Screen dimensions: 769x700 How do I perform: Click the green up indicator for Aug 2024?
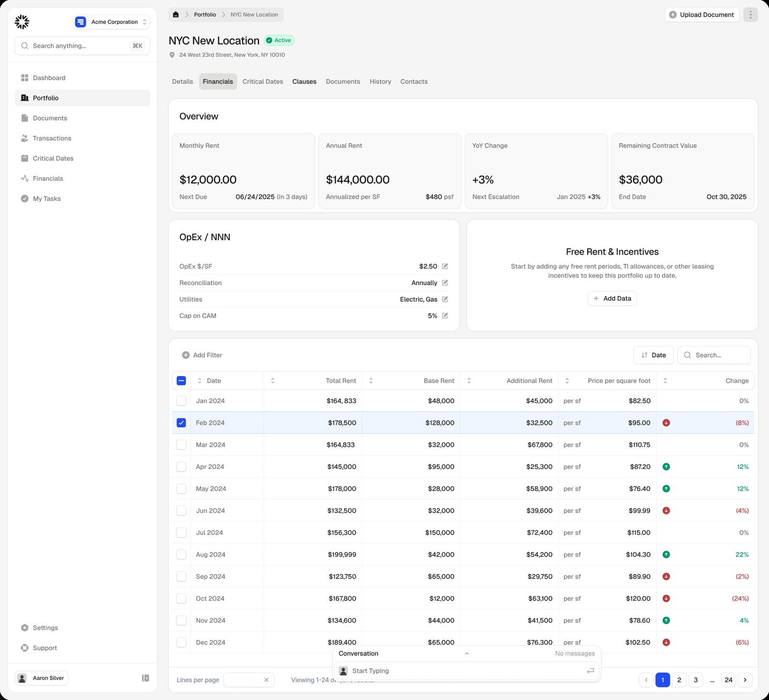(x=666, y=554)
